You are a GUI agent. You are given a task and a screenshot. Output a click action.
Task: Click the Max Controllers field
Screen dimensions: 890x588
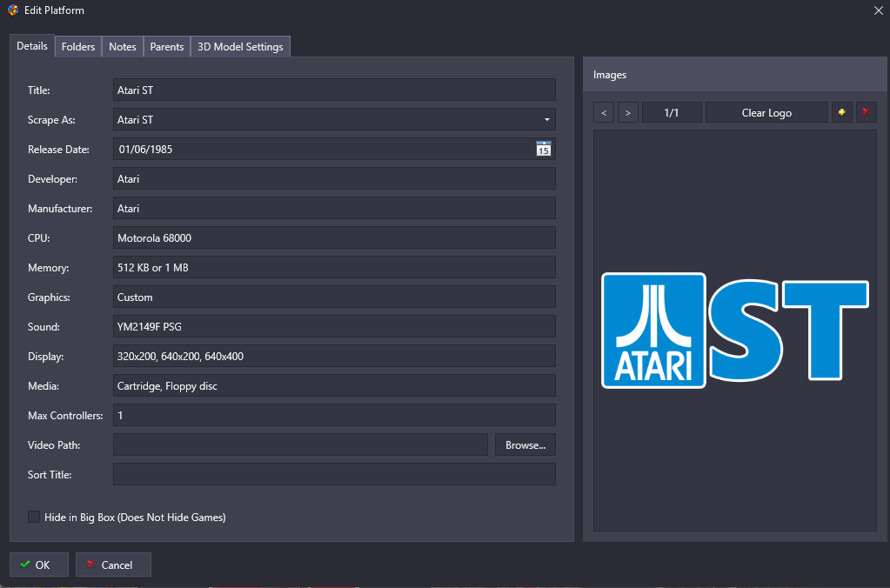pos(334,416)
